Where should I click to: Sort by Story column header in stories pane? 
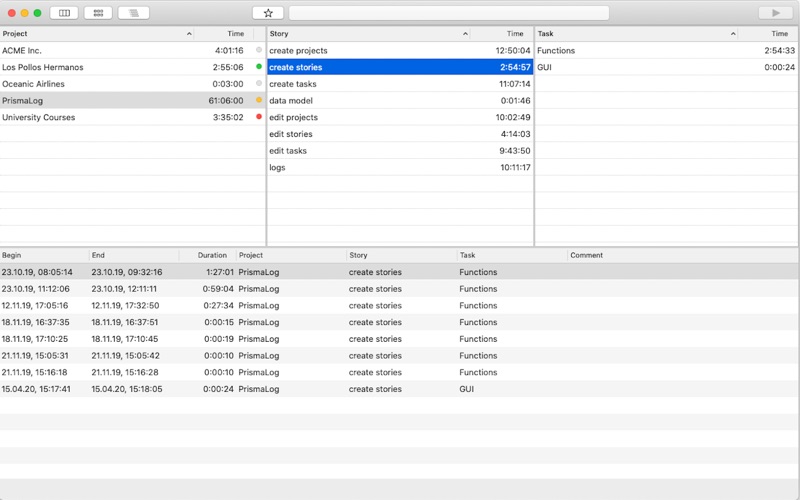pyautogui.click(x=368, y=34)
